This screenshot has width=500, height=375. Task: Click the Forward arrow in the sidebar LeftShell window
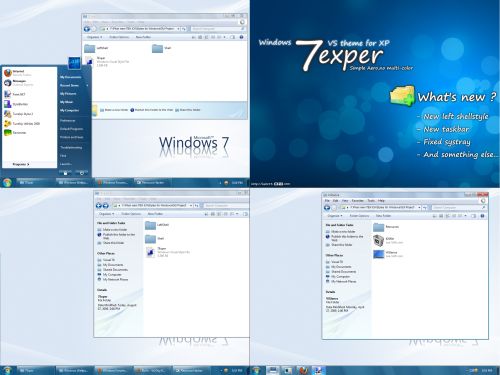[x=105, y=206]
